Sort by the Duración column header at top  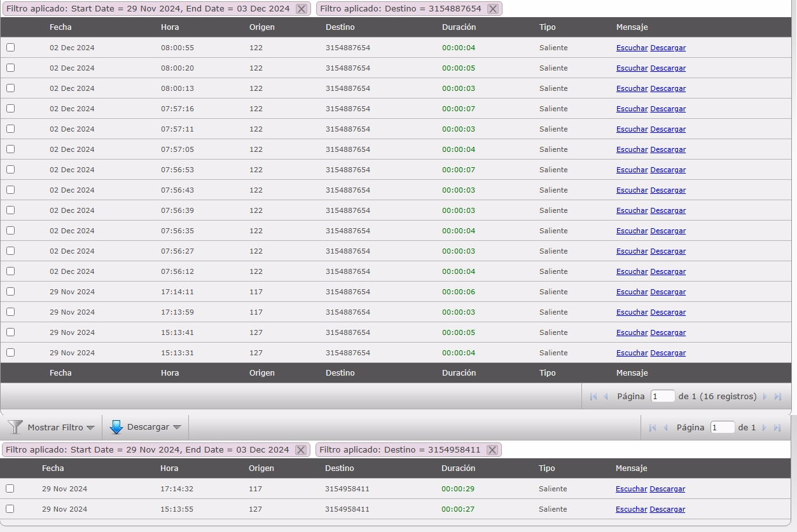point(459,27)
